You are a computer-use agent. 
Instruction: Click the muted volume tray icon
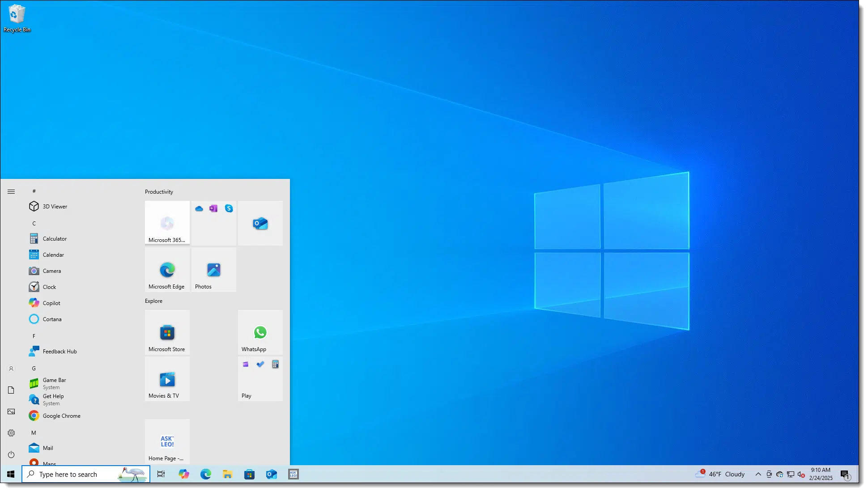coord(801,475)
